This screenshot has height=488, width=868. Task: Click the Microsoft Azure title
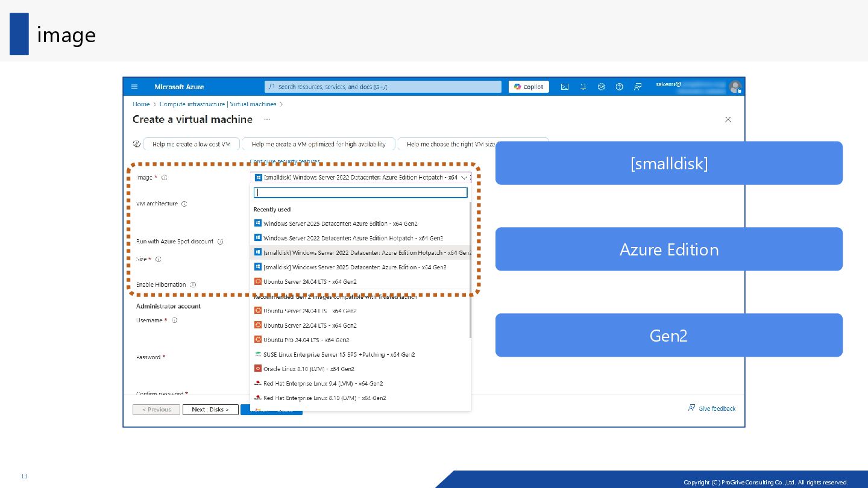click(x=179, y=87)
